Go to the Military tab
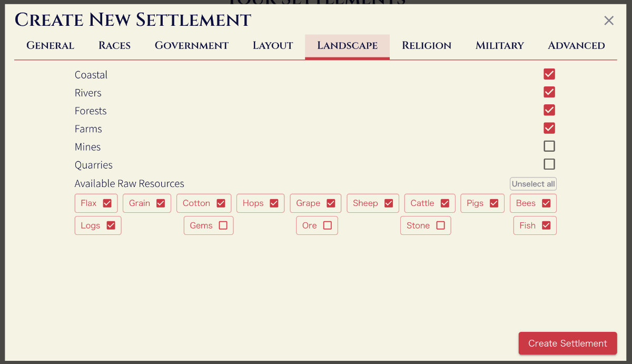The width and height of the screenshot is (632, 364). pos(499,46)
